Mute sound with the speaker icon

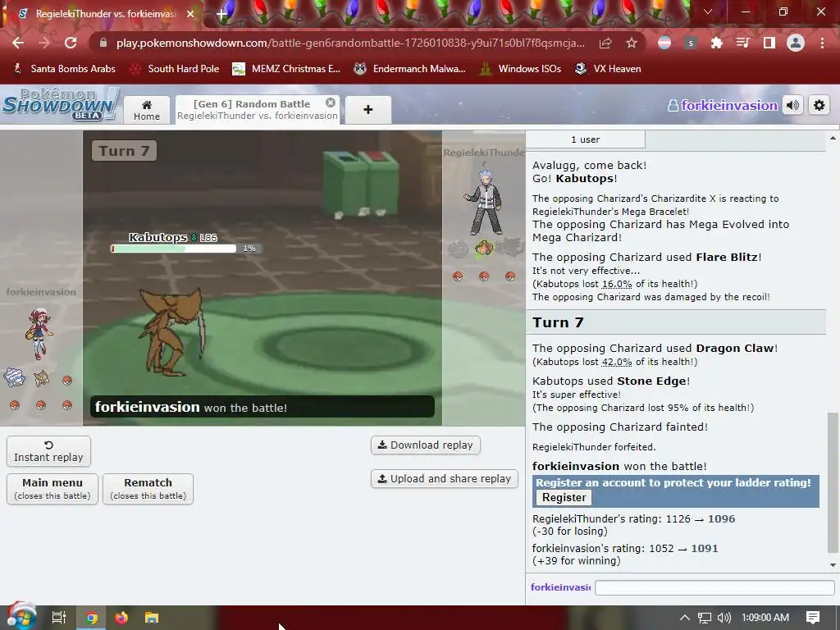[x=793, y=106]
